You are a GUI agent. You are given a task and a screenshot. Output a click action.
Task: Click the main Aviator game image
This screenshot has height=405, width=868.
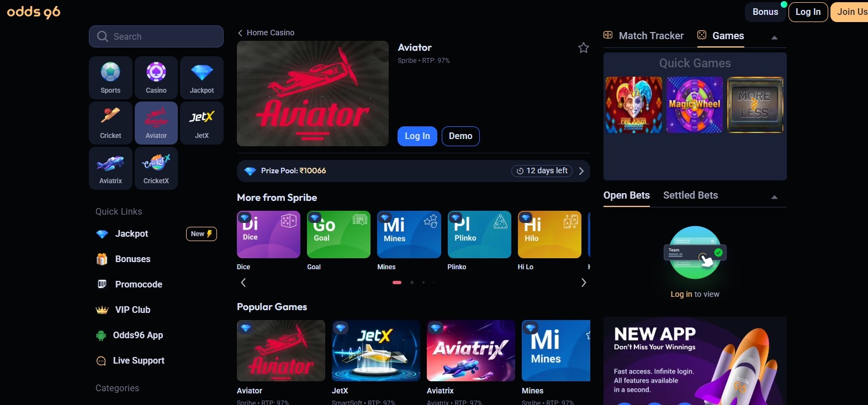point(313,94)
